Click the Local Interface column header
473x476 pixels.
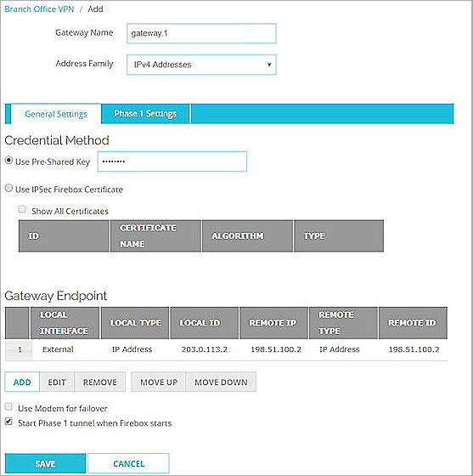[65, 323]
